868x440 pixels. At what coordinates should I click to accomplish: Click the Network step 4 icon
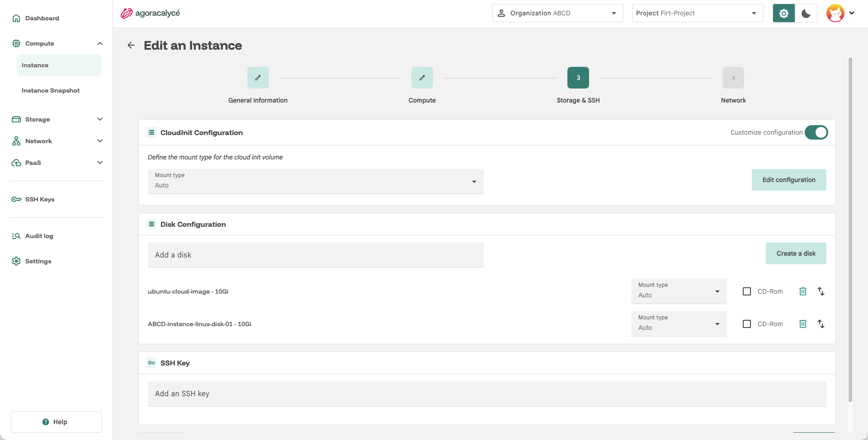coord(733,78)
